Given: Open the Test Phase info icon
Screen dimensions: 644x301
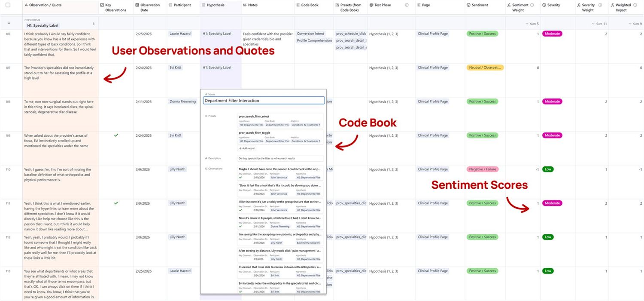Looking at the screenshot, I should pos(407,5).
